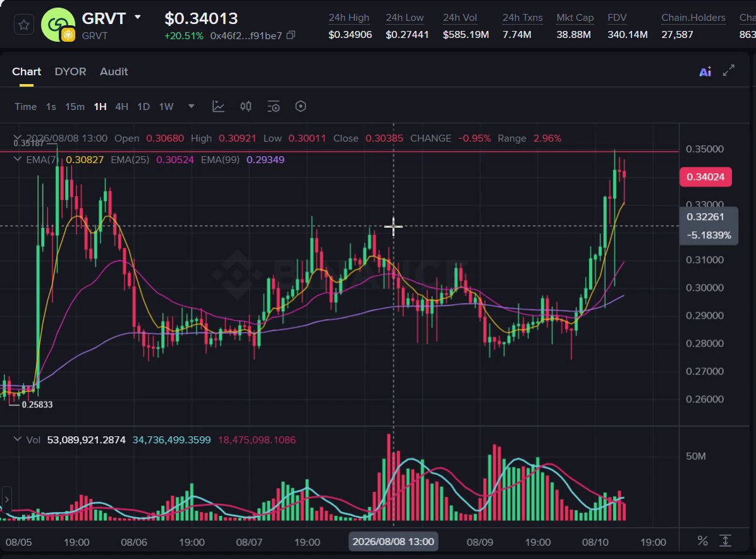Click the 24h Vol label
The height and width of the screenshot is (559, 756).
pos(460,18)
